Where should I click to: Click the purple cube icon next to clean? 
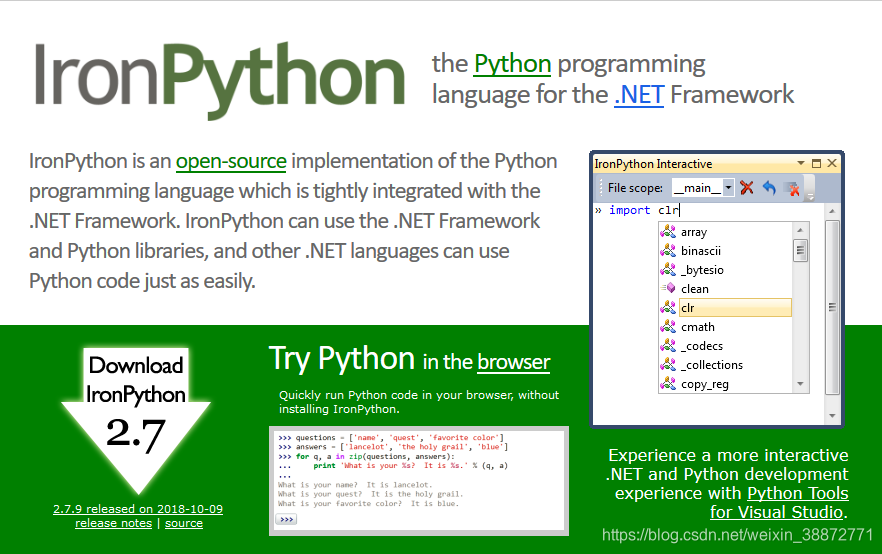point(668,288)
